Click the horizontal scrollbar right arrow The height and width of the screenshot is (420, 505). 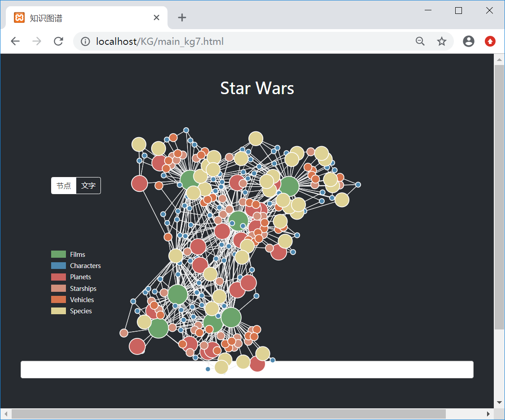click(x=488, y=414)
